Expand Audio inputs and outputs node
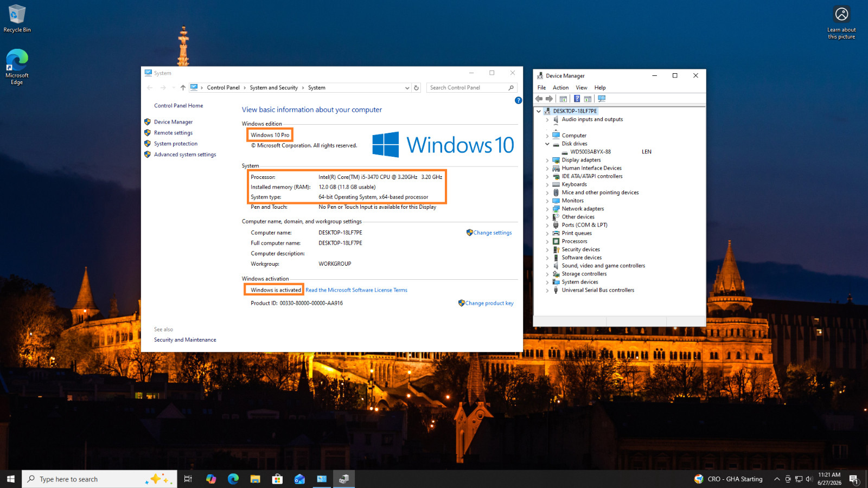Viewport: 868px width, 488px height. click(x=547, y=119)
